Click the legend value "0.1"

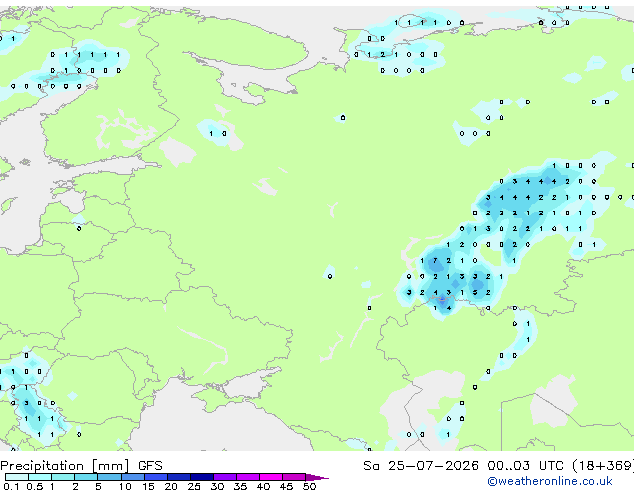point(11,486)
